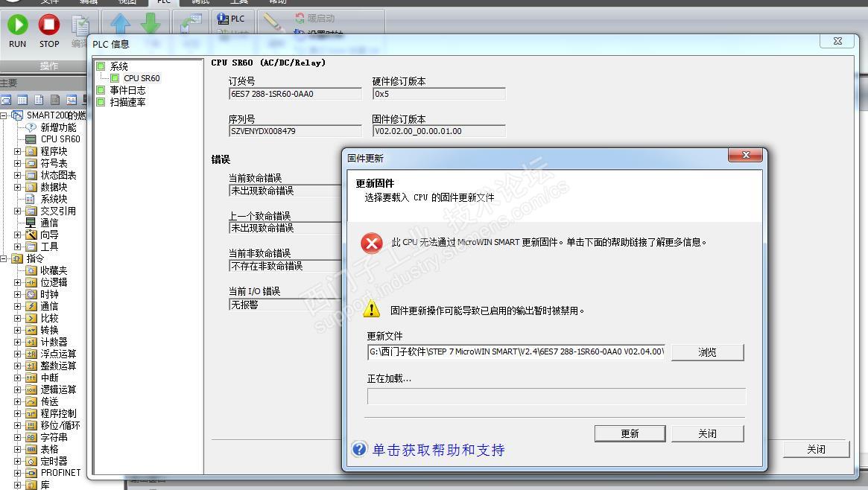Viewport: 868px width, 490px height.
Task: Select CPU SR60 under 系统 node
Action: (141, 78)
